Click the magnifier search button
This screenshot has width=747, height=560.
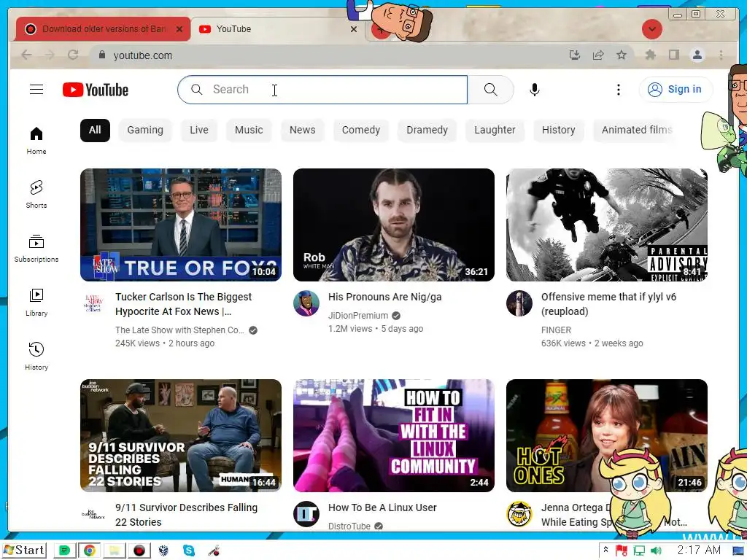pos(491,90)
